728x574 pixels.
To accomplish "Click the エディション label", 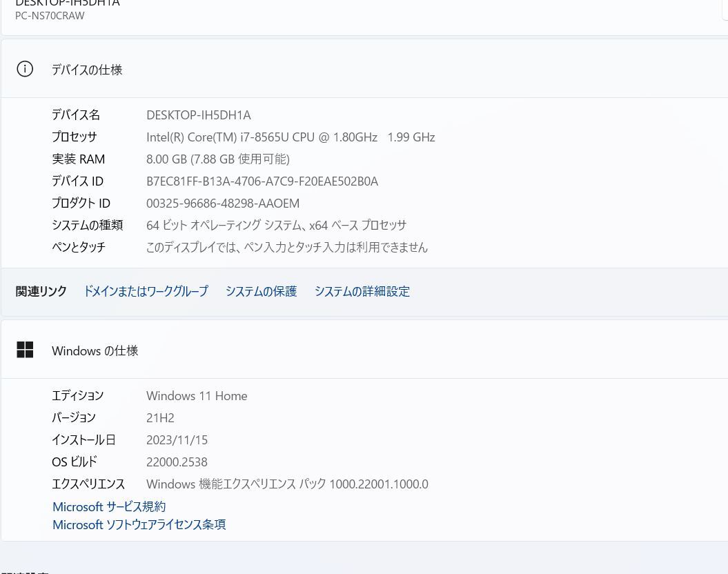I will click(77, 395).
